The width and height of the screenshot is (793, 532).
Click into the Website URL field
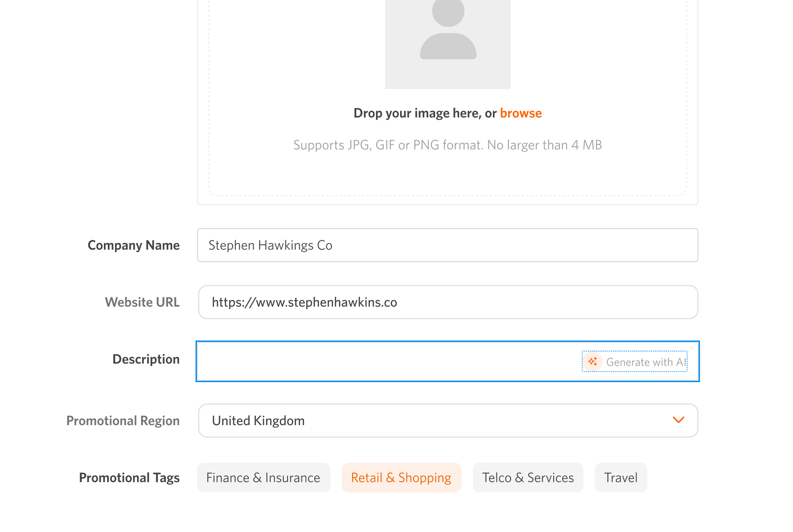pos(447,302)
